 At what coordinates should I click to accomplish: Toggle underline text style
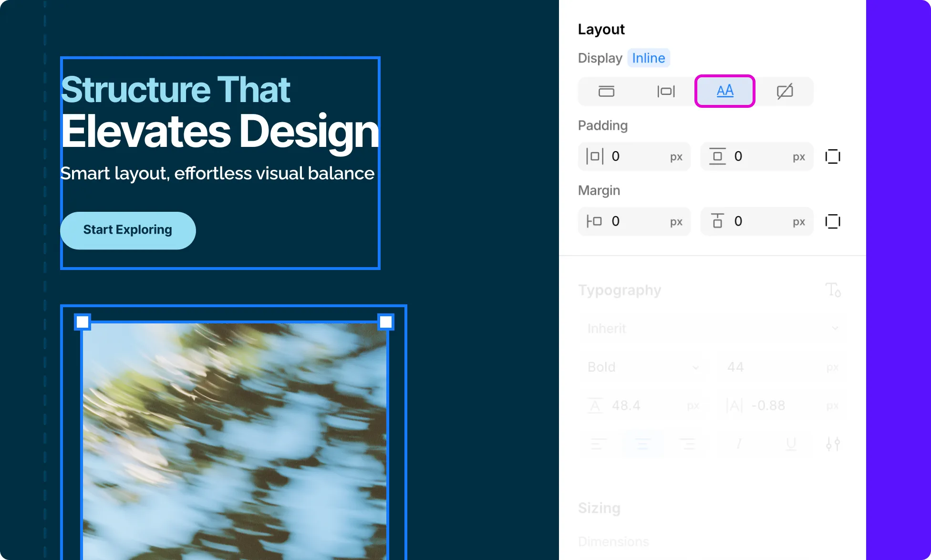pos(791,444)
